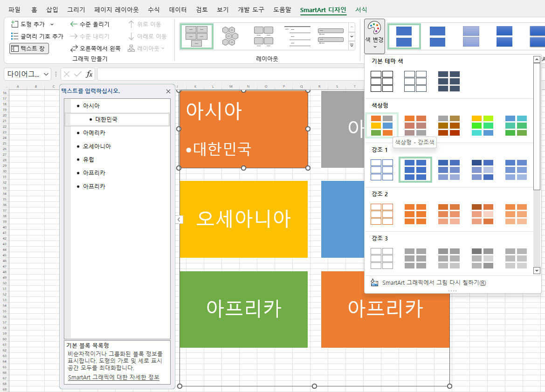The width and height of the screenshot is (545, 392).
Task: Choose colorful range accent 5 to 6
Action: pos(516,125)
